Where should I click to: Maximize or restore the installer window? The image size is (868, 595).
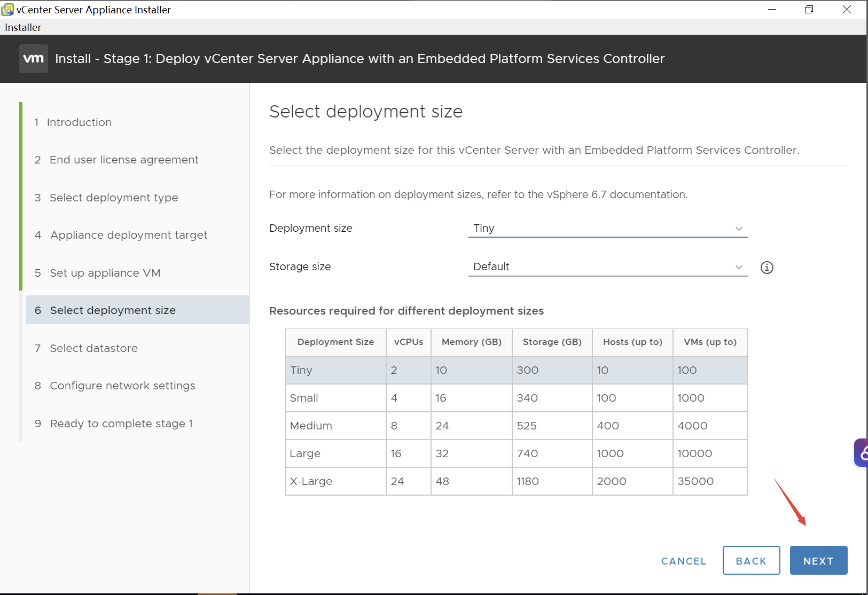coord(809,10)
